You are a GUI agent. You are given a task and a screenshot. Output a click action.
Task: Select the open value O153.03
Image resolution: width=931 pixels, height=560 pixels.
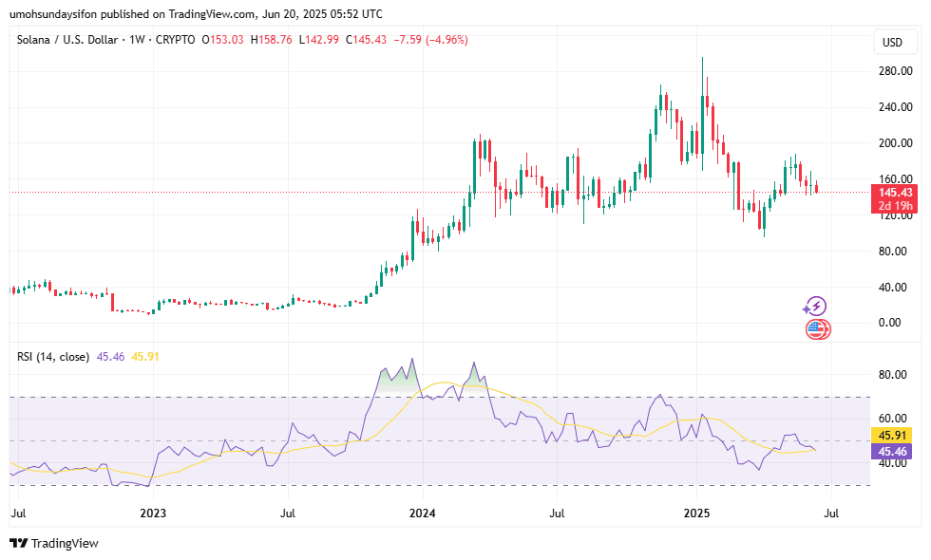[x=222, y=40]
